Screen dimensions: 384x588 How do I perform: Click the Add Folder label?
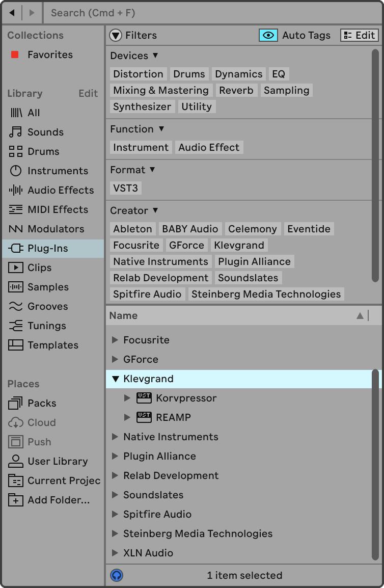59,500
